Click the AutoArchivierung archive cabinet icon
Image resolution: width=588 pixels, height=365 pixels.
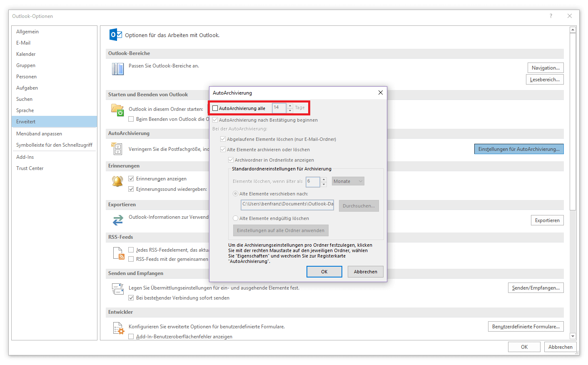coord(117,148)
